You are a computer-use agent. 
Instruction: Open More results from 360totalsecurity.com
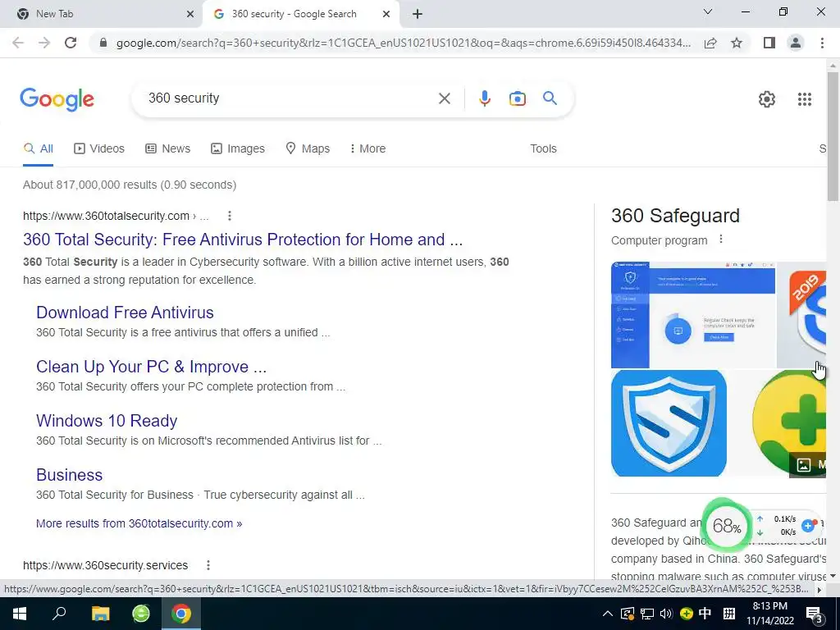[x=139, y=523]
